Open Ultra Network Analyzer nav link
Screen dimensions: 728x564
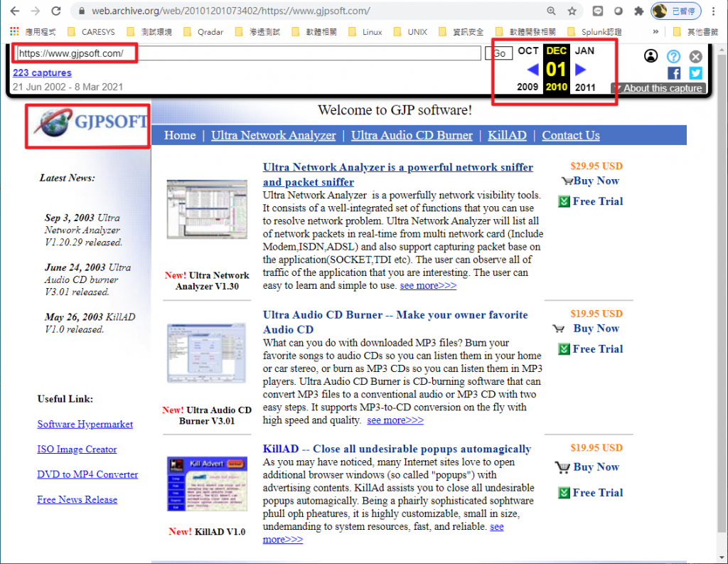pyautogui.click(x=274, y=135)
